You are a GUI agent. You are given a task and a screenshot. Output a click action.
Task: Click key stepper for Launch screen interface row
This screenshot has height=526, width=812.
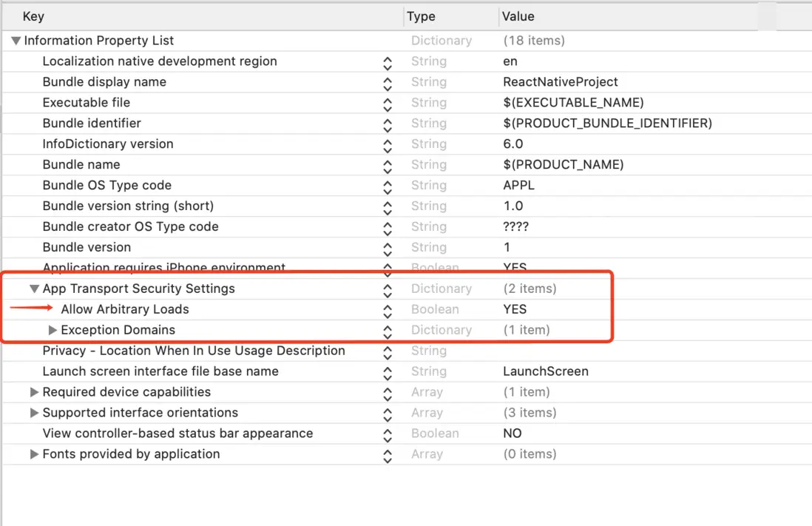pyautogui.click(x=388, y=371)
